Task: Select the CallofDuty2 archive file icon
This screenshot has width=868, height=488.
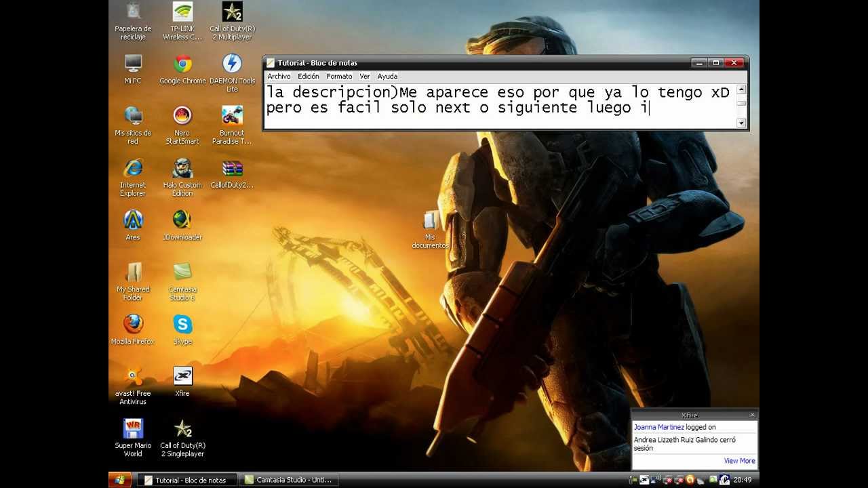Action: point(232,174)
